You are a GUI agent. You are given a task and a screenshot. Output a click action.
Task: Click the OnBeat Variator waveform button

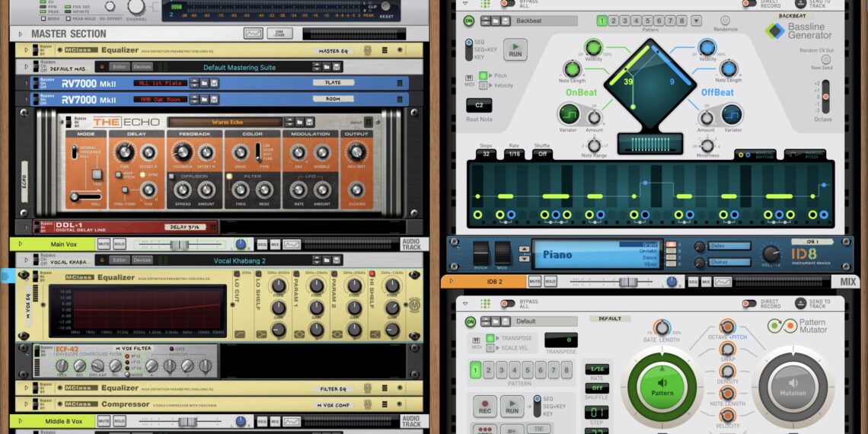[x=567, y=114]
